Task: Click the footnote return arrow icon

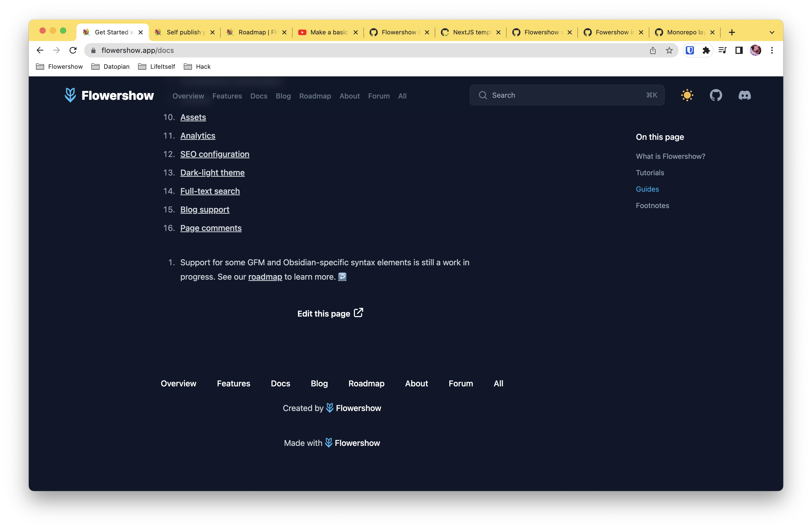Action: click(x=342, y=277)
